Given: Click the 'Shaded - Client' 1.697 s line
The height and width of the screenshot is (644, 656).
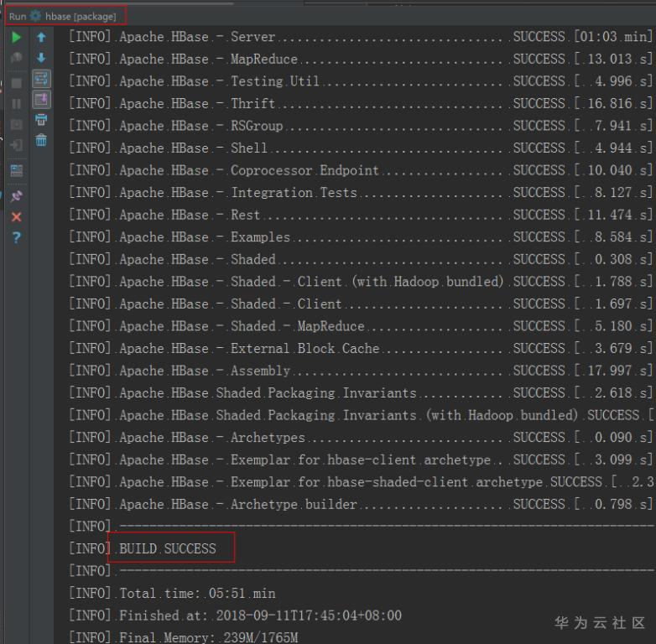Looking at the screenshot, I should (361, 304).
